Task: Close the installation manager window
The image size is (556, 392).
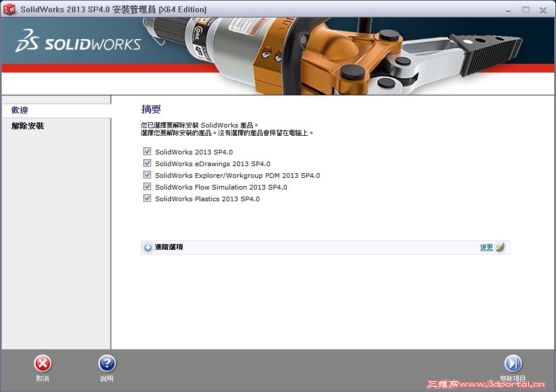Action: (543, 10)
